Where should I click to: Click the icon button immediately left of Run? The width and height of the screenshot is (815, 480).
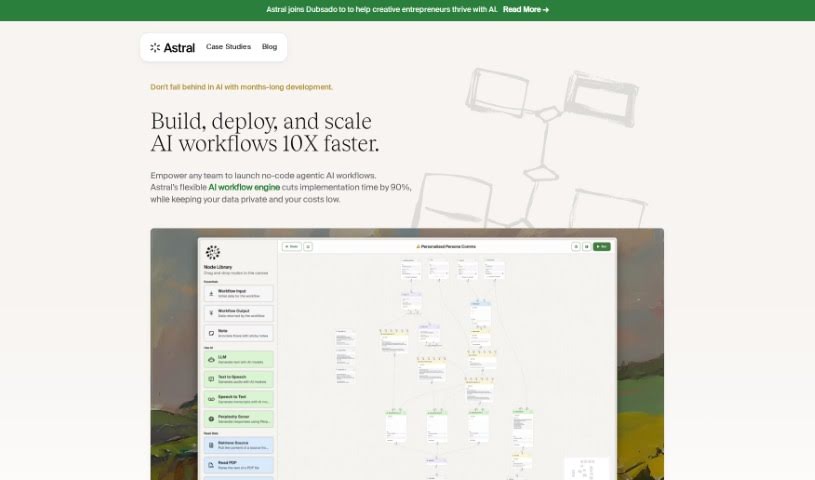(586, 247)
